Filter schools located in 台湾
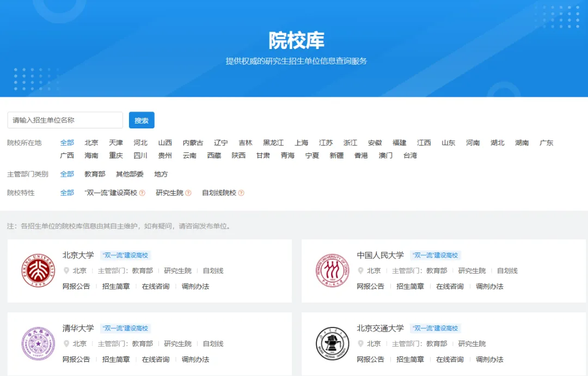Image resolution: width=588 pixels, height=376 pixels. [411, 156]
